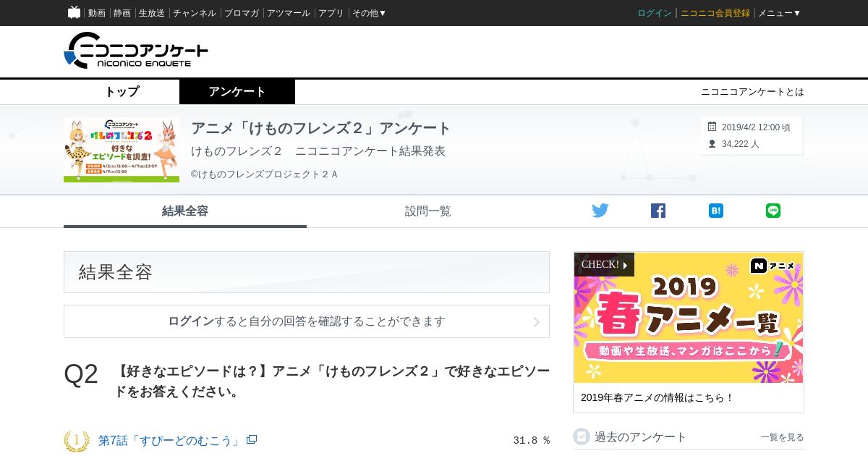Click the chevron arrow on login banner

point(537,322)
